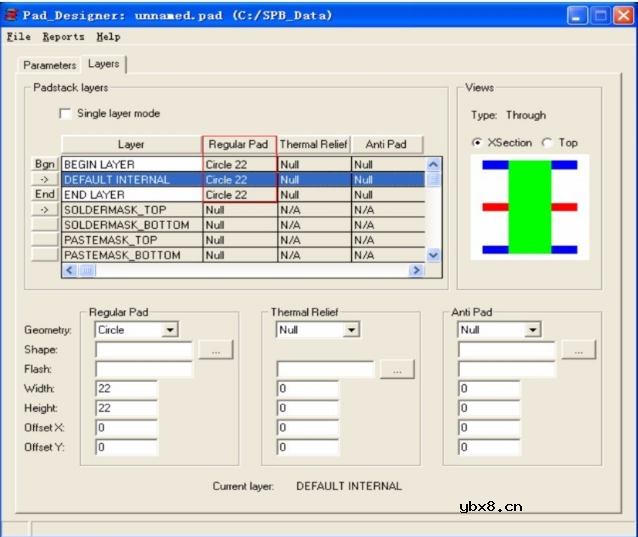The image size is (638, 537).
Task: Click the Bgn begin layer button
Action: click(x=45, y=164)
